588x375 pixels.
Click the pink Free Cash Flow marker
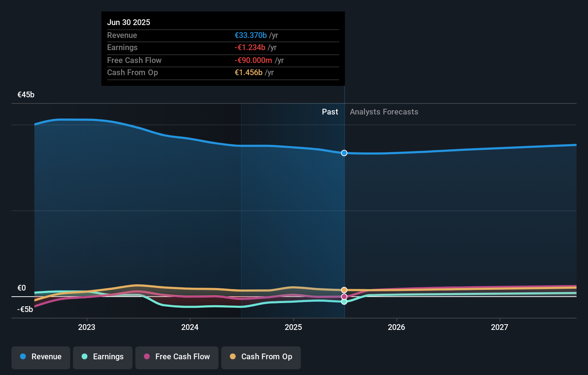tap(344, 296)
